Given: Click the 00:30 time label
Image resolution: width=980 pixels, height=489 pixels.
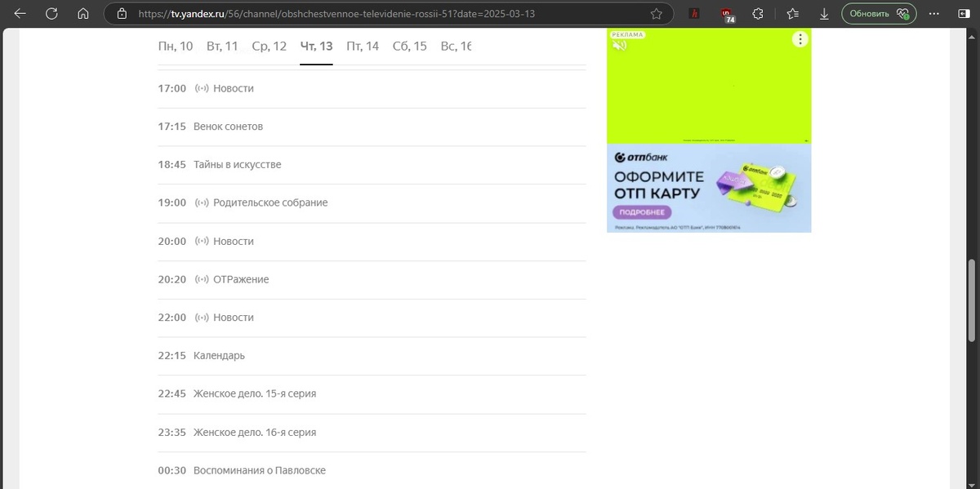Looking at the screenshot, I should point(172,470).
